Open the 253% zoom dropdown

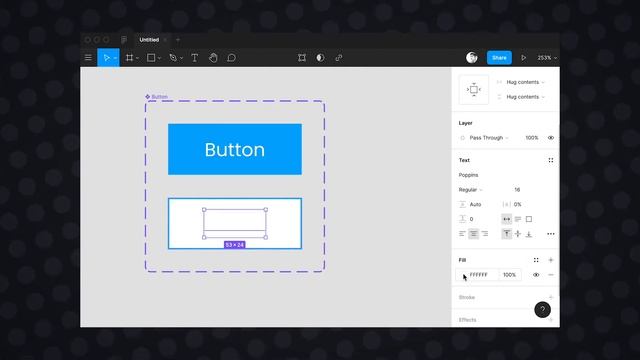coord(547,58)
